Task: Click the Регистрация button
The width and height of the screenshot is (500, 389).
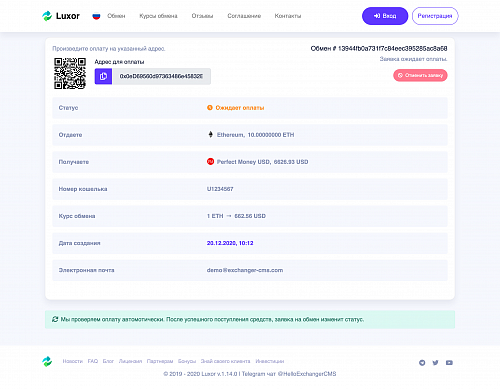Action: pos(435,16)
